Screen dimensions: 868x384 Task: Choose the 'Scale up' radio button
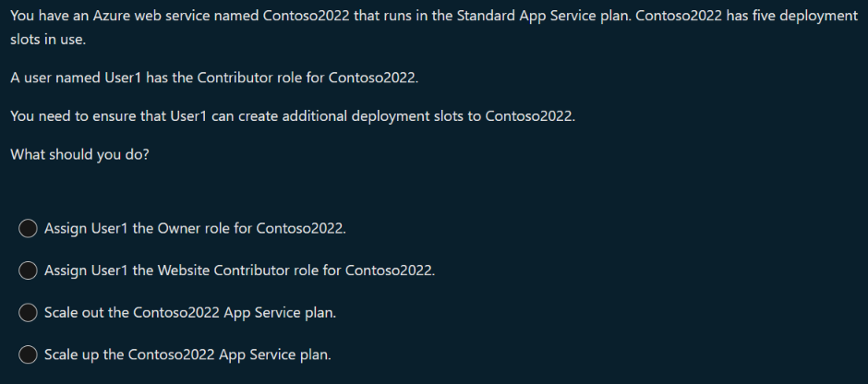(x=29, y=354)
